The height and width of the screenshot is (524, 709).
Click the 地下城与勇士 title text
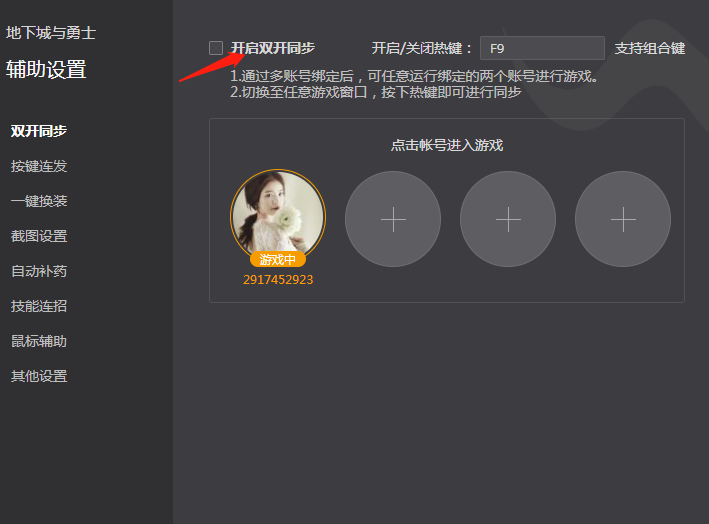(51, 33)
